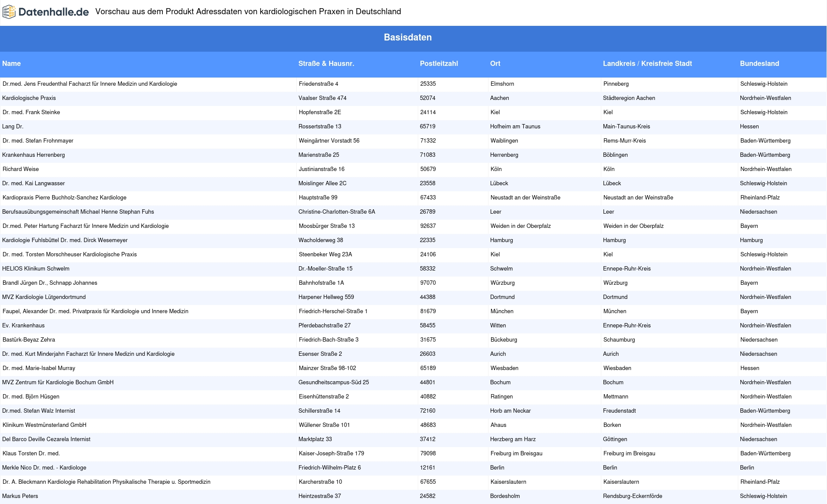This screenshot has height=504, width=827.
Task: Select Dr. med. Marie-Isabel Murray
Action: pos(39,368)
